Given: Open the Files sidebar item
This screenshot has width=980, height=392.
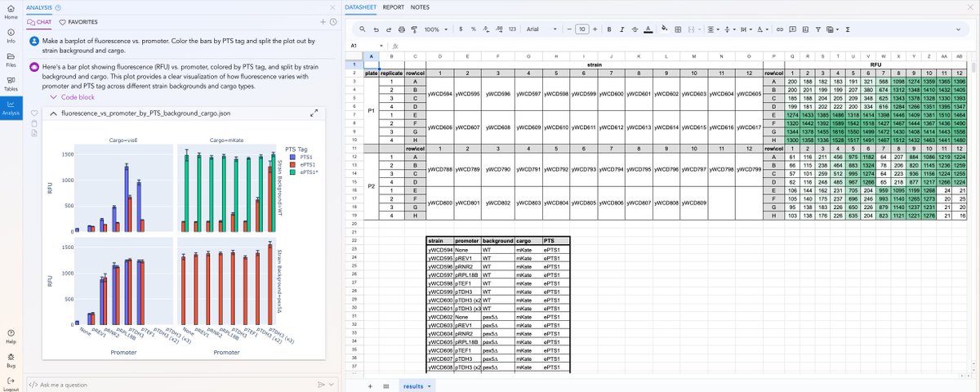Looking at the screenshot, I should pos(11,59).
